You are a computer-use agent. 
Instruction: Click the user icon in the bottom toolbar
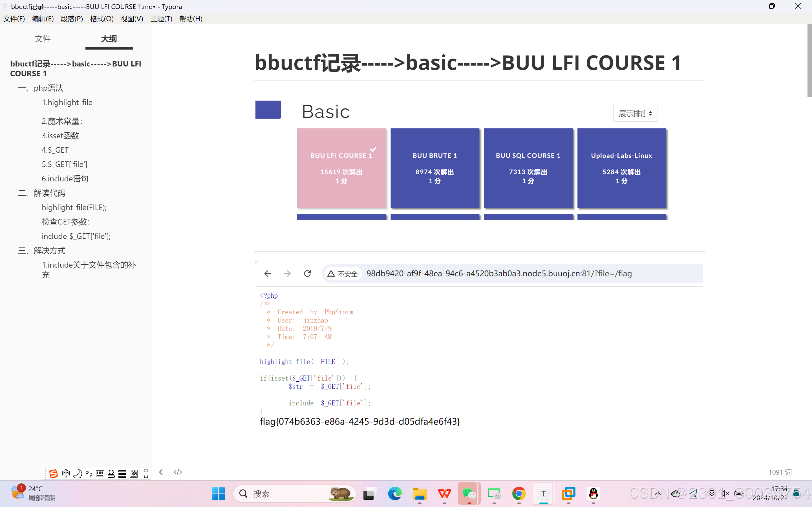tap(111, 473)
